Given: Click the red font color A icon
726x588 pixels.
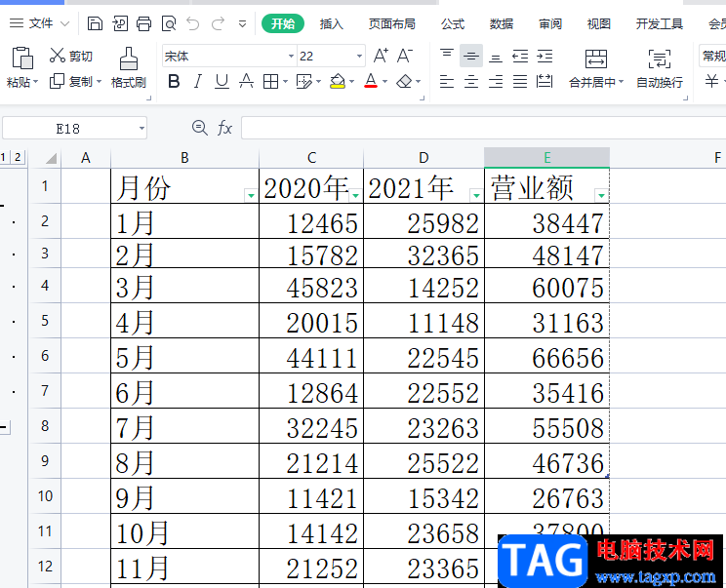Looking at the screenshot, I should (371, 81).
